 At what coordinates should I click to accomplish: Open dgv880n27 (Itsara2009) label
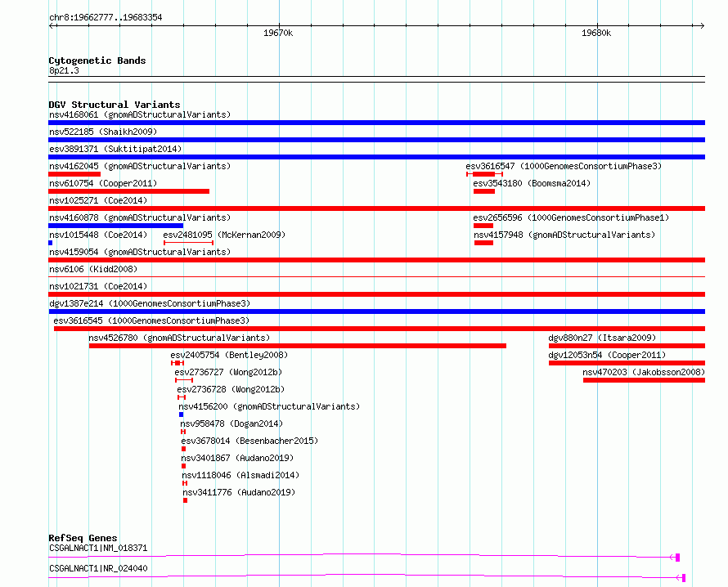pyautogui.click(x=602, y=338)
